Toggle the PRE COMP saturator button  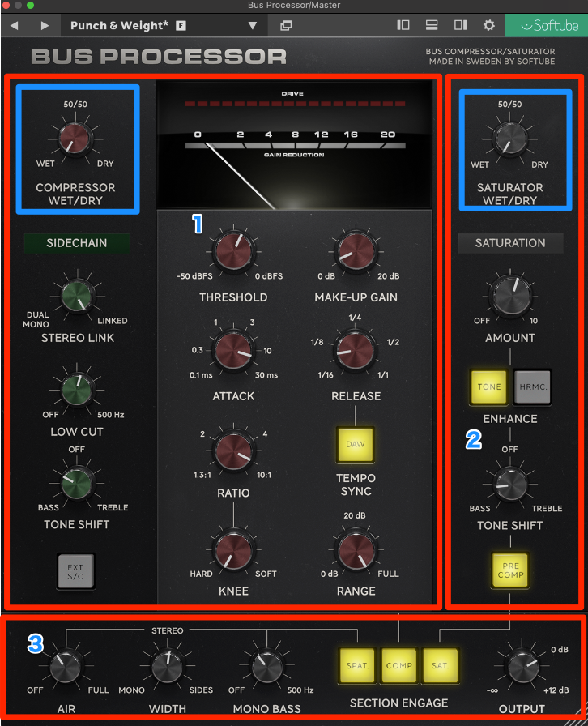tap(510, 570)
